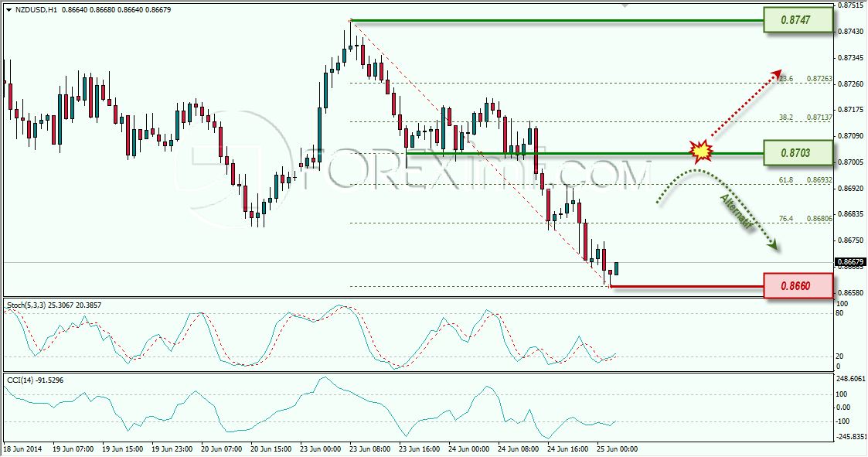The image size is (868, 457).
Task: Click the 0.87260 price axis value
Action: [x=852, y=84]
